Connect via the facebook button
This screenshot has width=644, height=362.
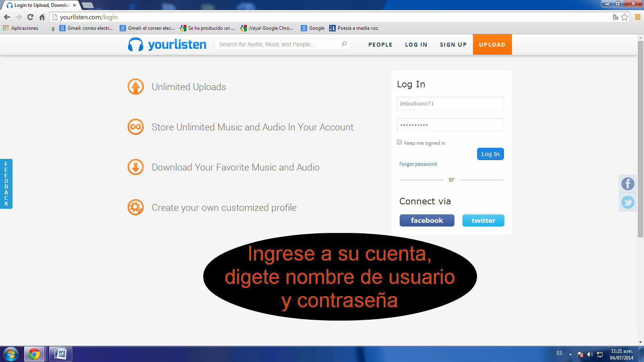click(427, 220)
